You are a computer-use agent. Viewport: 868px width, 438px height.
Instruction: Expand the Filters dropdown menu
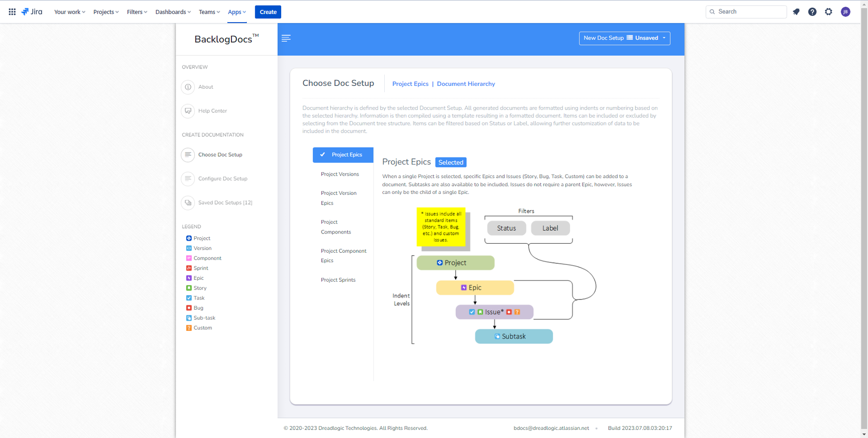(137, 12)
